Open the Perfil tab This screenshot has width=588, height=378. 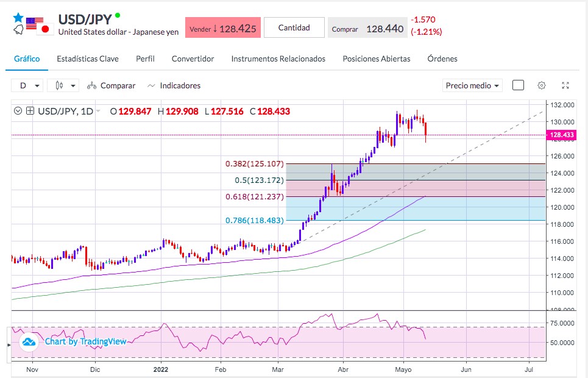click(x=145, y=59)
